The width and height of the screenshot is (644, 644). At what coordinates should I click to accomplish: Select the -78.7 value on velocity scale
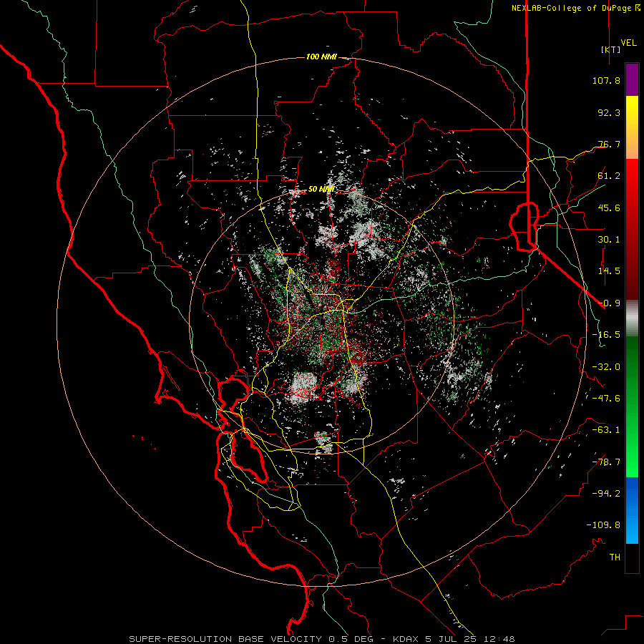pos(606,462)
